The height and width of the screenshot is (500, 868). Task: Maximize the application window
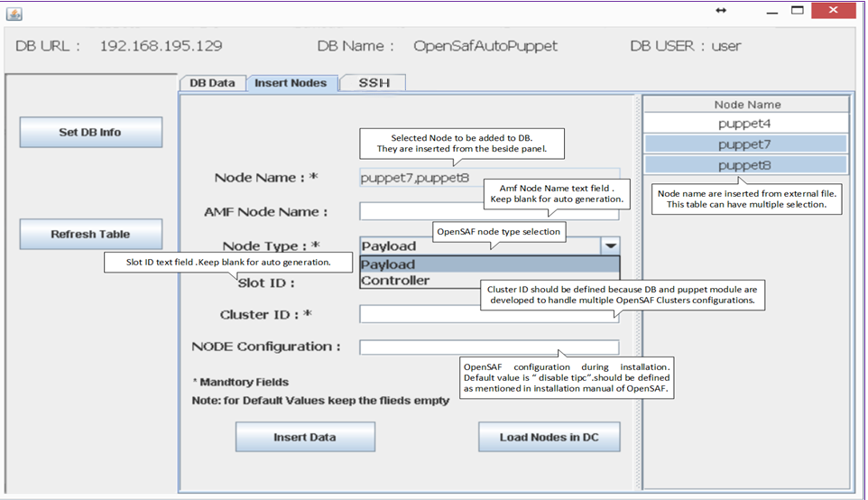tap(797, 11)
